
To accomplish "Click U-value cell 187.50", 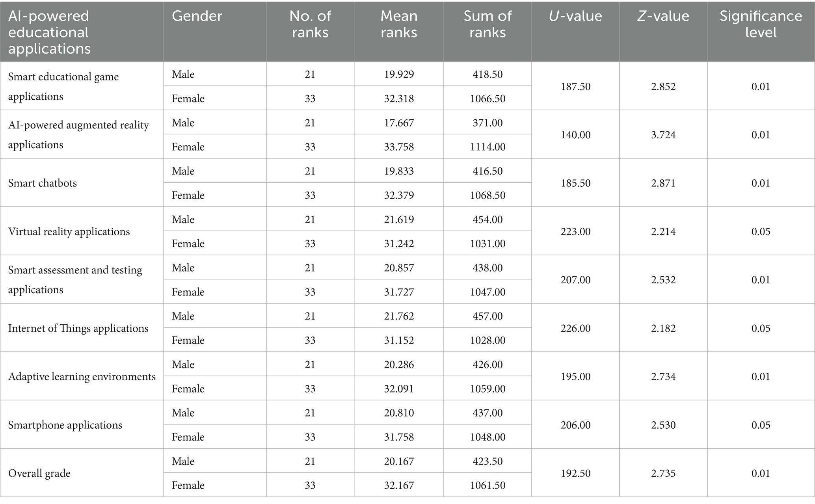I will pos(575,86).
